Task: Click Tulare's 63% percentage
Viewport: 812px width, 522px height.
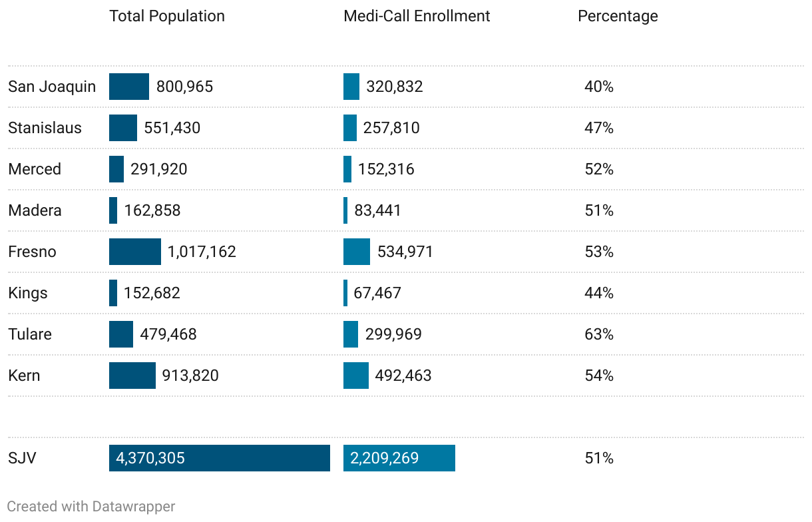Action: 599,334
